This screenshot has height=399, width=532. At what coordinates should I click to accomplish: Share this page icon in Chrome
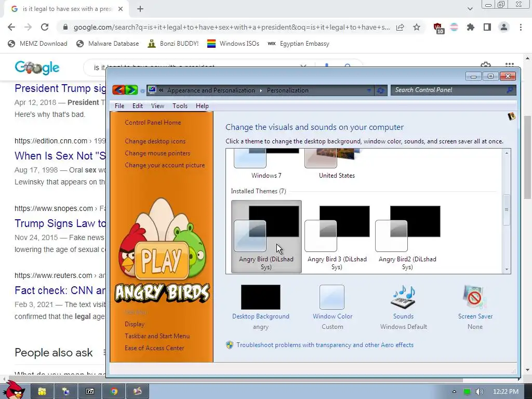400,27
